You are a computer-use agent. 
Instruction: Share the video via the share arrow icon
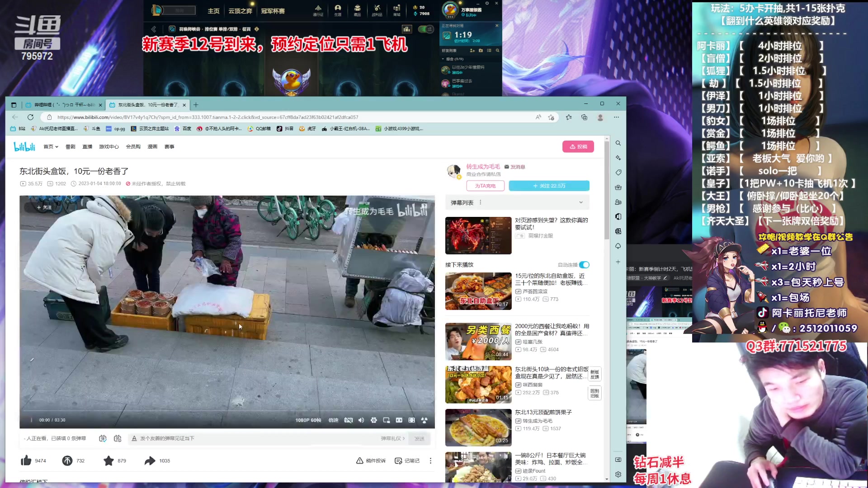(x=150, y=460)
